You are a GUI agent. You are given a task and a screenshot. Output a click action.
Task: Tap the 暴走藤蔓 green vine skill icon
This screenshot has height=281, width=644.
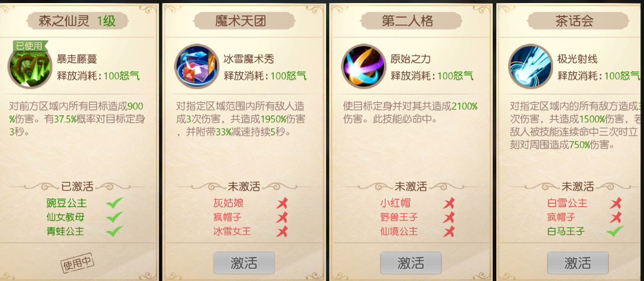pyautogui.click(x=29, y=67)
